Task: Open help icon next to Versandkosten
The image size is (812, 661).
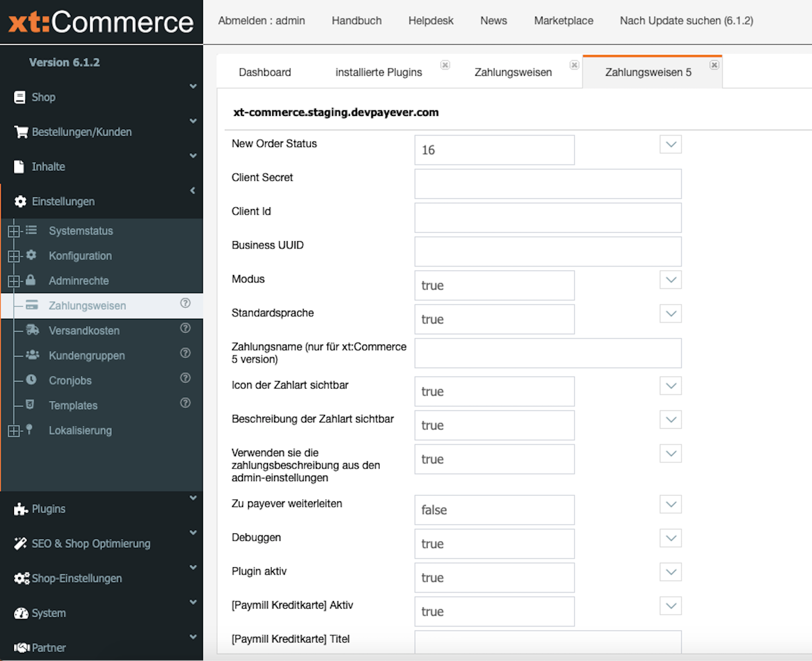Action: click(x=185, y=328)
